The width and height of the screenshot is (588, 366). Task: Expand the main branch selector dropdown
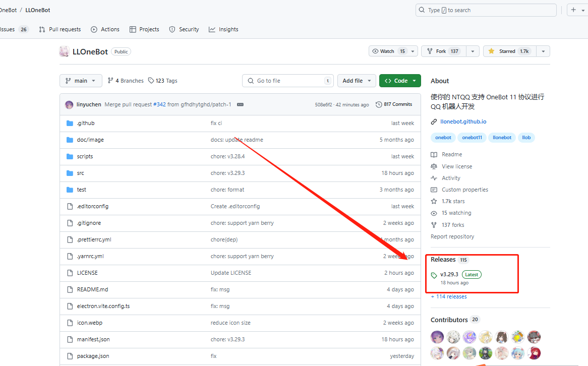81,81
